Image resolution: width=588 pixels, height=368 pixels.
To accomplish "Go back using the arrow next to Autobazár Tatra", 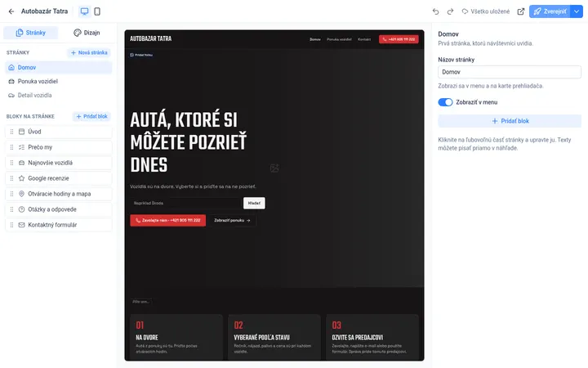I will tap(11, 11).
